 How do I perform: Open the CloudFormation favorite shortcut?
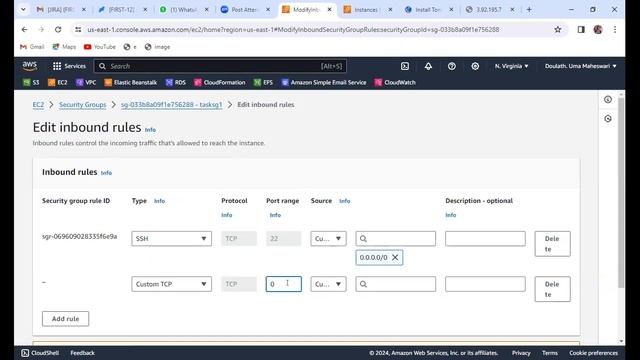220,82
